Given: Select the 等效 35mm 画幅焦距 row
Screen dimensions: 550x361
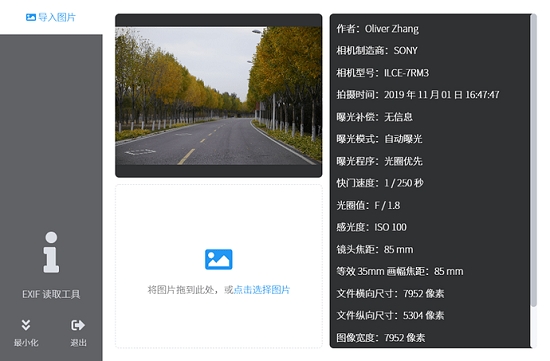Looking at the screenshot, I should coord(400,272).
